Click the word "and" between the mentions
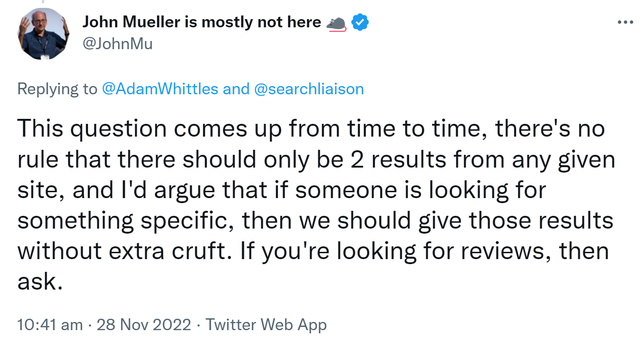The image size is (644, 352). point(236,89)
